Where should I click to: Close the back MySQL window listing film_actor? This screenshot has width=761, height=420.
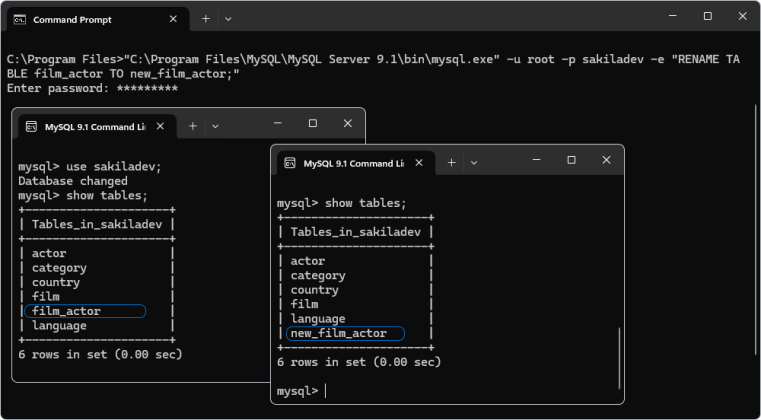347,124
